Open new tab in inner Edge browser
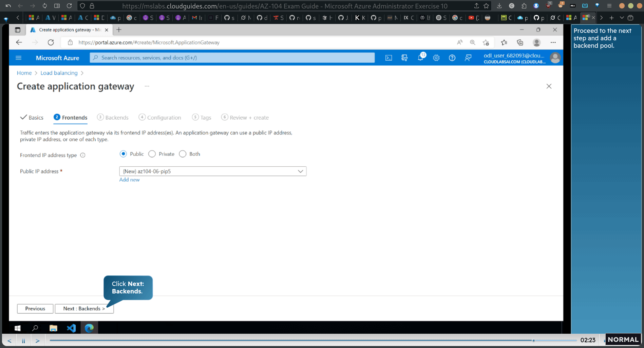The width and height of the screenshot is (644, 348). click(119, 30)
